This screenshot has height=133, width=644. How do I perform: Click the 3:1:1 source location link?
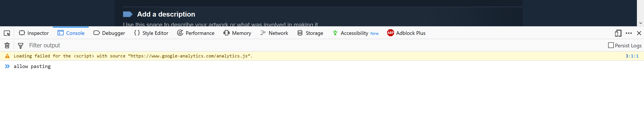pyautogui.click(x=632, y=56)
